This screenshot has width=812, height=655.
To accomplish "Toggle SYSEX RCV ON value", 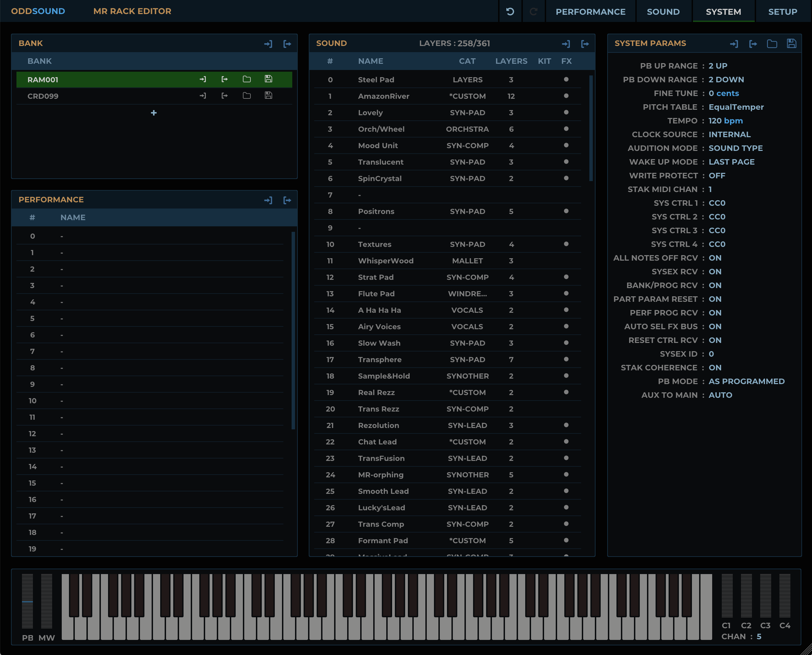I will point(715,272).
